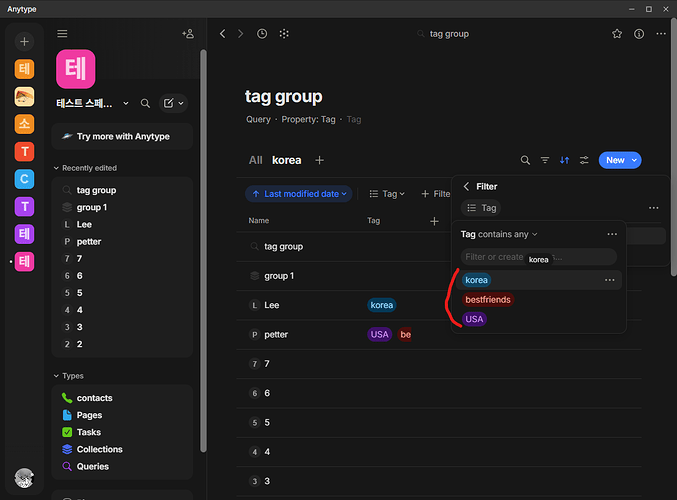Open the space name dropdown arrow
677x500 pixels.
pos(126,103)
